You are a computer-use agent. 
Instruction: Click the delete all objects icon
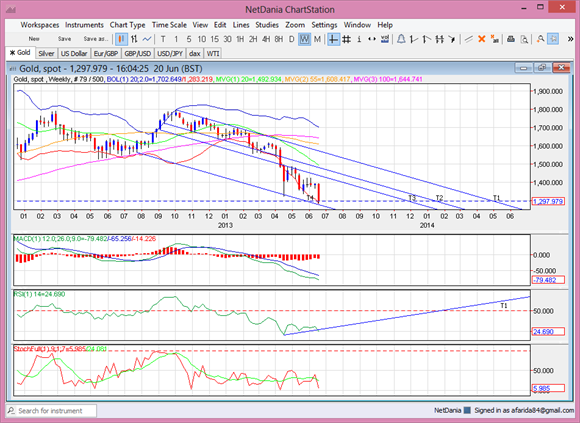[495, 39]
